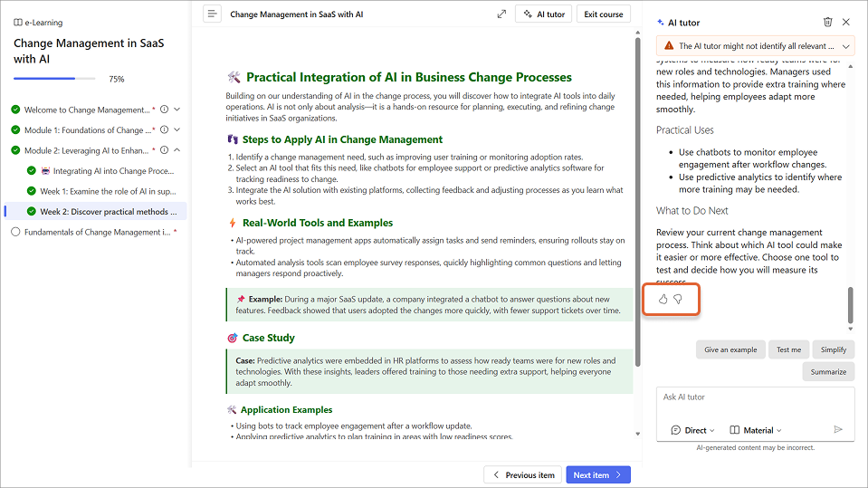868x488 pixels.
Task: Click the send message arrow icon
Action: coord(838,429)
